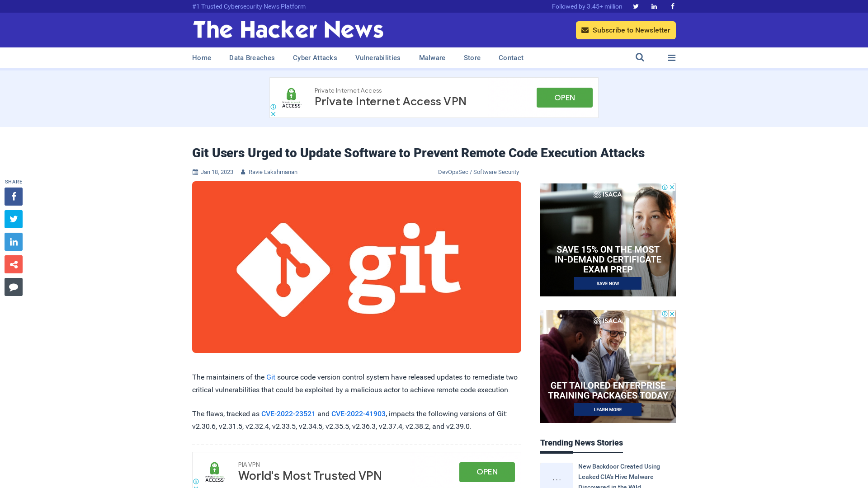Click the Facebook share icon
Viewport: 868px width, 488px height.
click(x=13, y=196)
